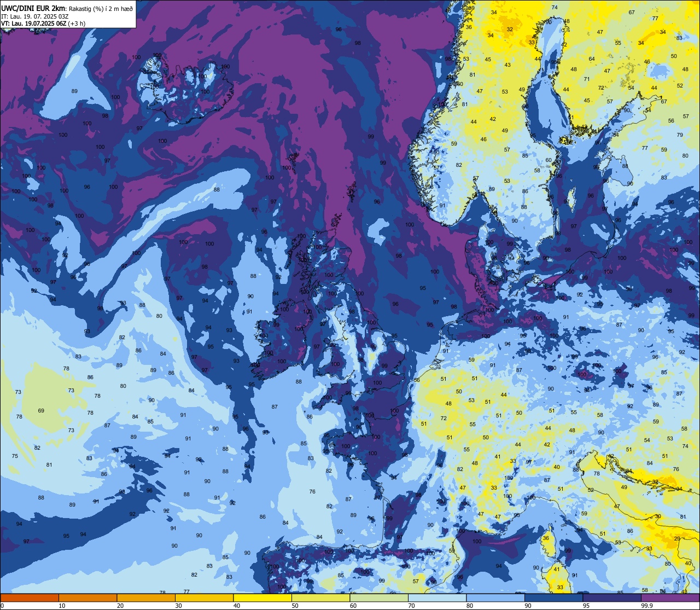Screen dimensions: 700x610
Task: Click the '50' legend tick label
Action: [x=295, y=606]
